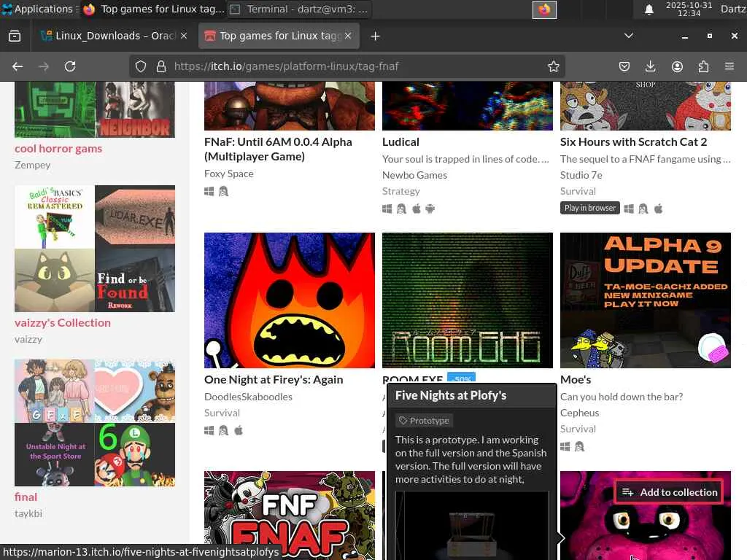Click Android icon under Ludical

pyautogui.click(x=430, y=209)
